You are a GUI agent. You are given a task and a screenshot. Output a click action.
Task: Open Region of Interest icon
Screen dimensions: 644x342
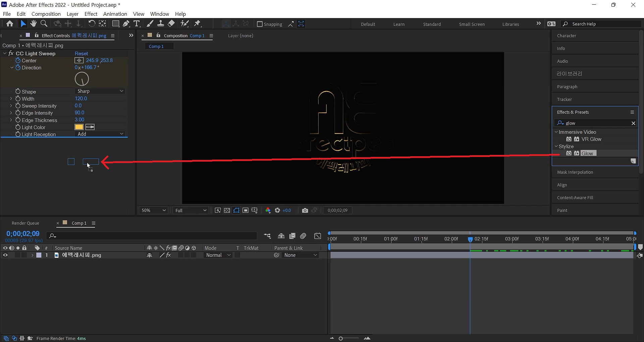coord(246,210)
